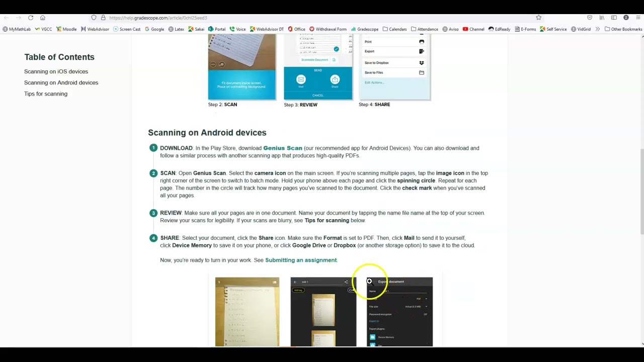Open the Office bookmark

coord(296,29)
